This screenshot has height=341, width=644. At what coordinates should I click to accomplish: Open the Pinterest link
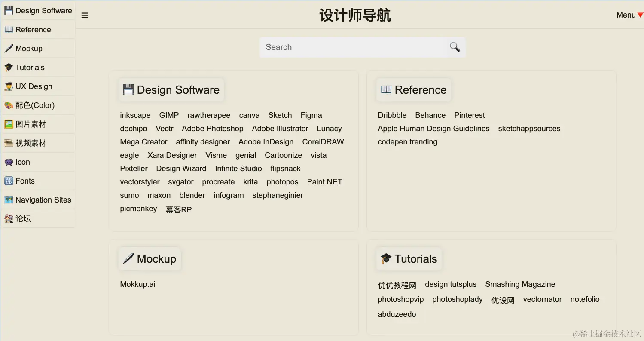(470, 115)
